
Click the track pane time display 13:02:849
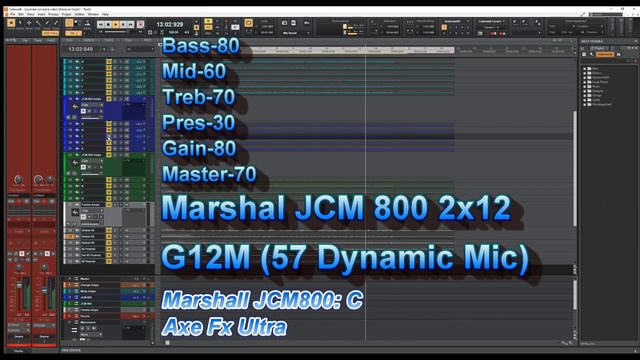point(81,49)
